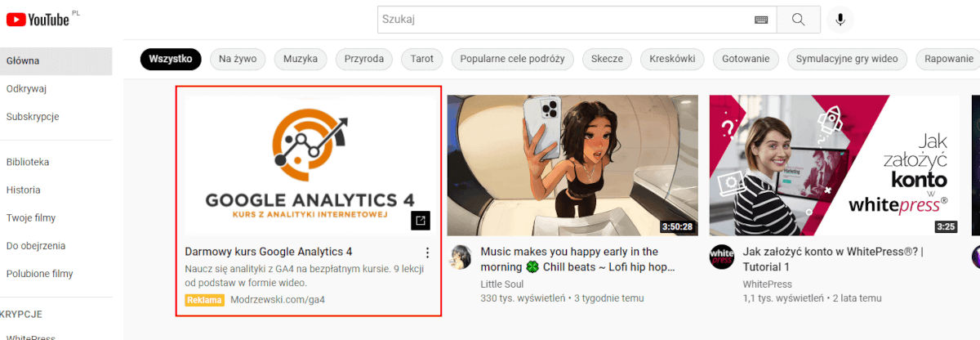Select the Na żywo filter chip
The width and height of the screenshot is (980, 340).
(x=238, y=59)
